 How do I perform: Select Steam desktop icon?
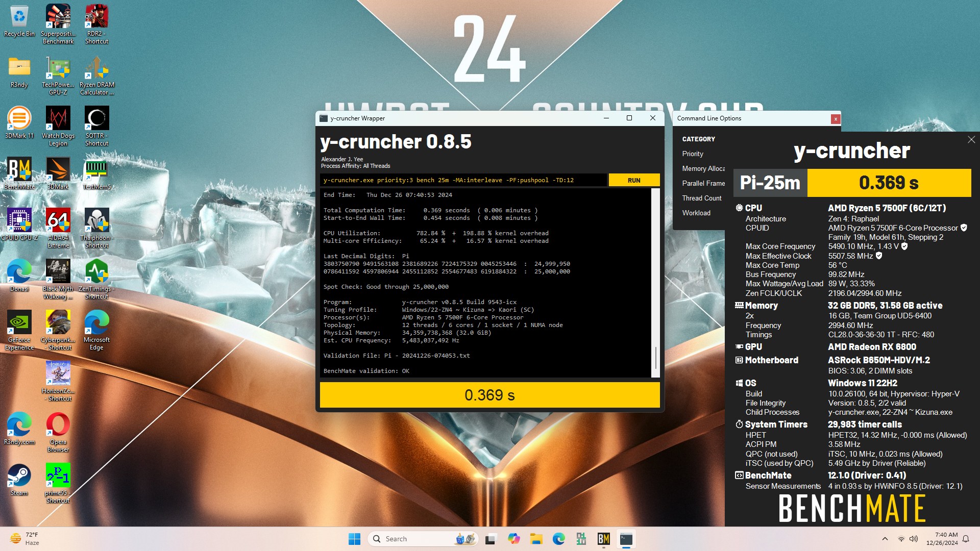pyautogui.click(x=19, y=480)
